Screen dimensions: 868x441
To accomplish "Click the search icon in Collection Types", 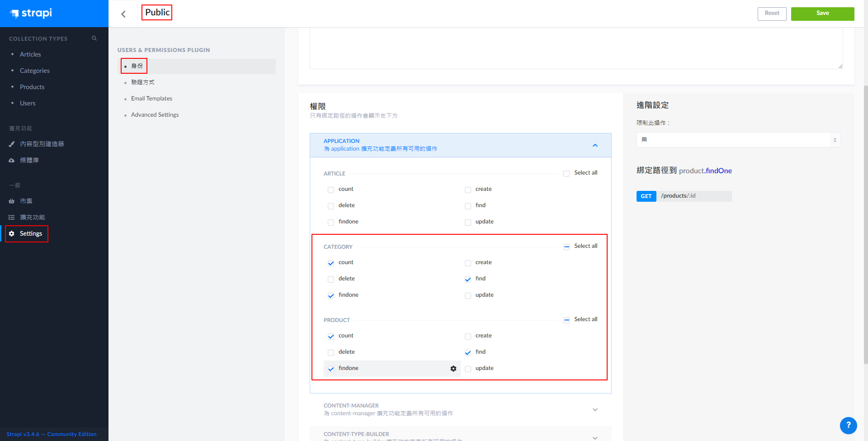I will pos(94,38).
